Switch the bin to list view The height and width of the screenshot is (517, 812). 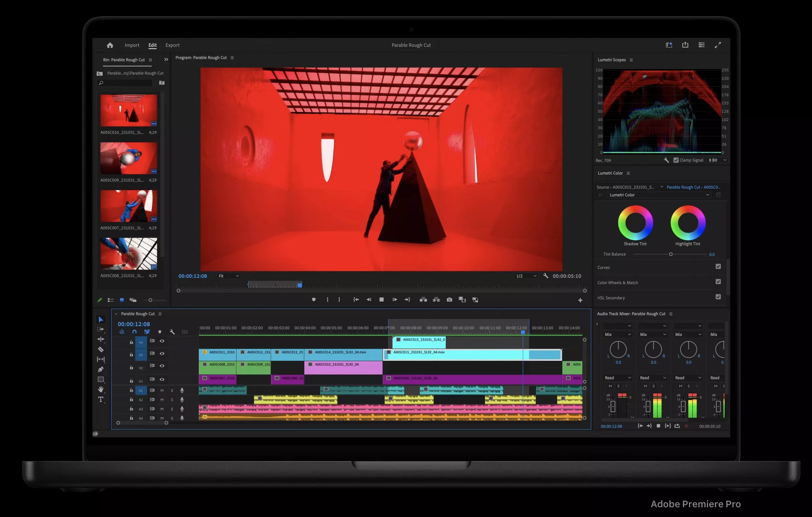[x=111, y=300]
